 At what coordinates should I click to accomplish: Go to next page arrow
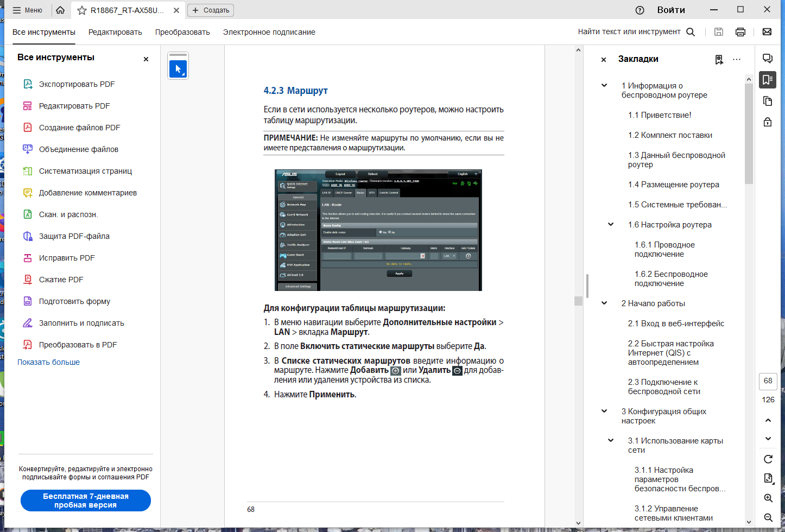(768, 439)
